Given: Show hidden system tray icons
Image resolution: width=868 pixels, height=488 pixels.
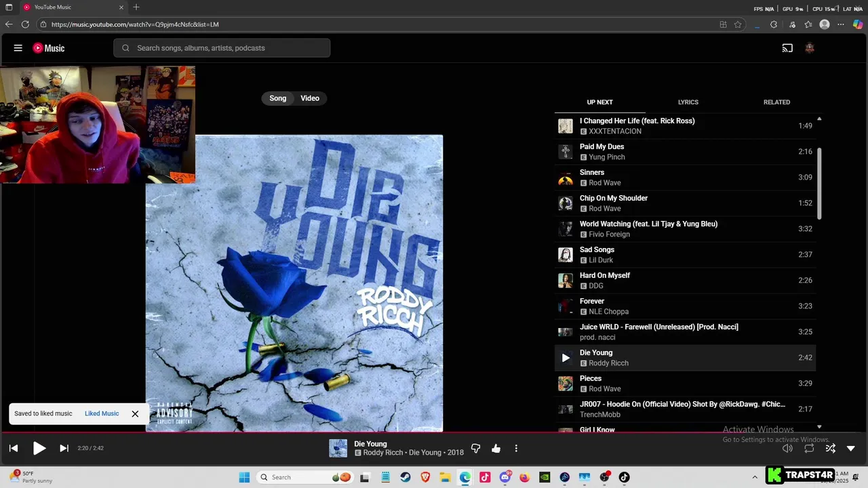Looking at the screenshot, I should (x=755, y=477).
